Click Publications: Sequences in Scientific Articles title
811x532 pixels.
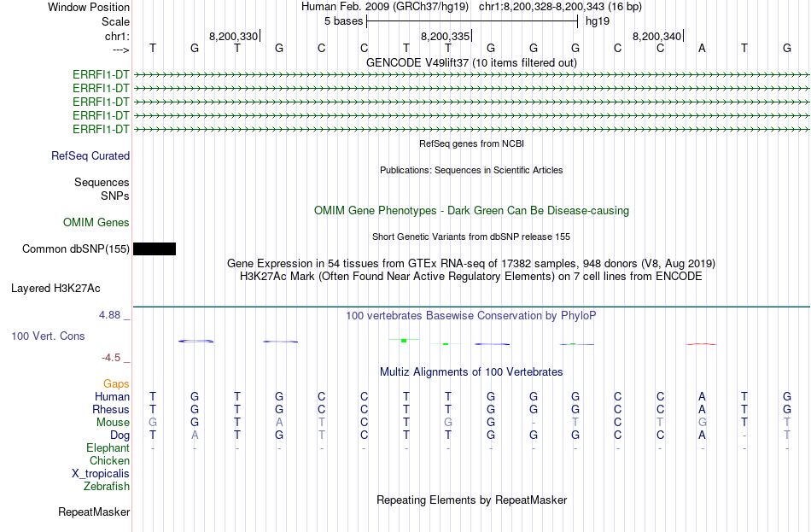pyautogui.click(x=471, y=170)
